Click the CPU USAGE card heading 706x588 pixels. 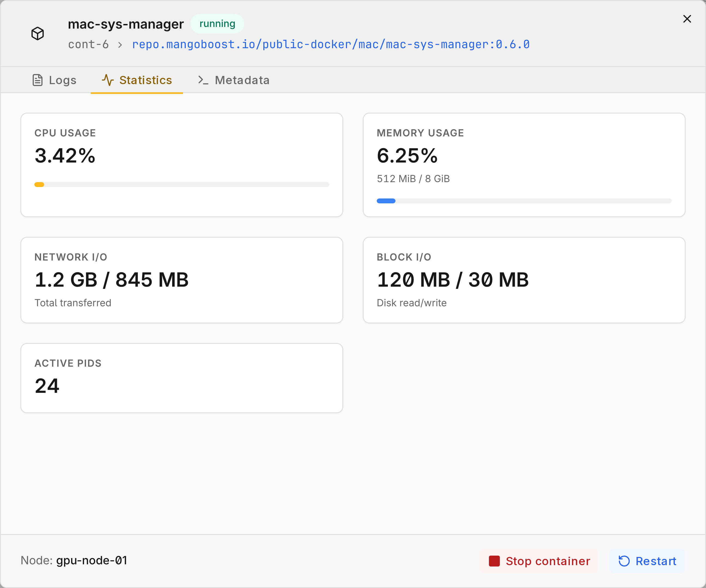pos(65,133)
